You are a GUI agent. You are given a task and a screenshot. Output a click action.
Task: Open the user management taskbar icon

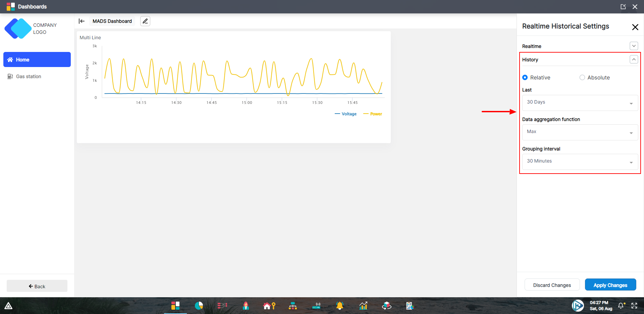[246, 306]
